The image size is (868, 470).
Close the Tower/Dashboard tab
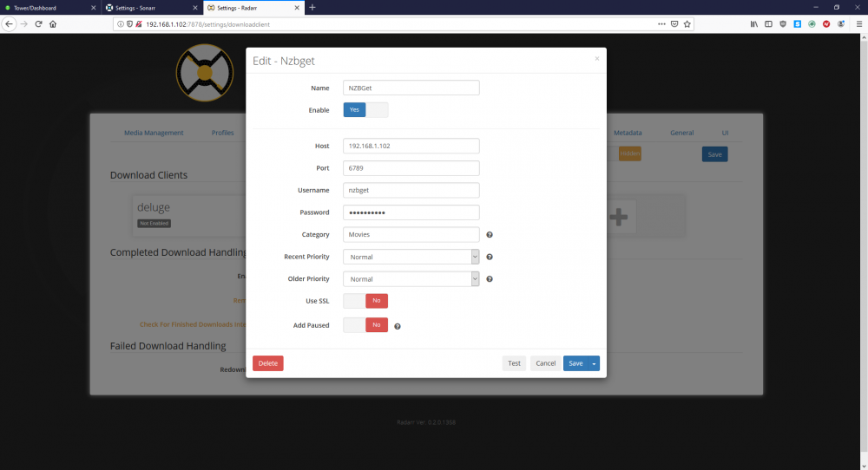(x=93, y=8)
